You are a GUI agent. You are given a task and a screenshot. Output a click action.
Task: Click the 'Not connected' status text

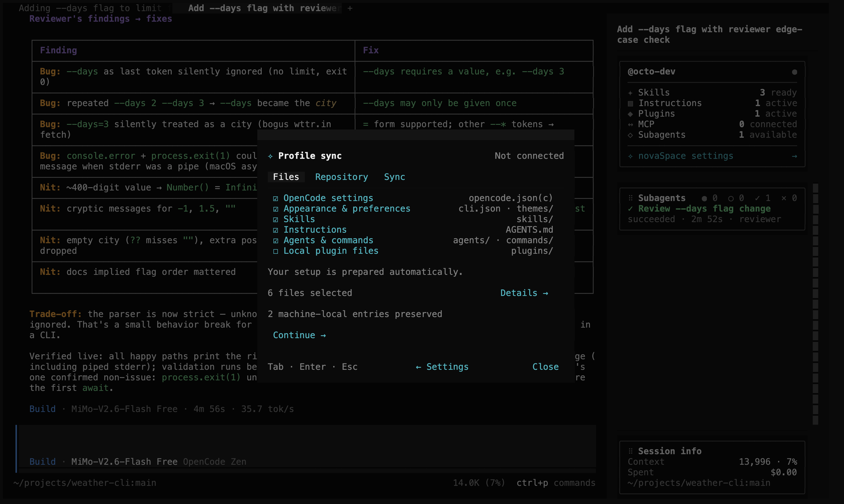[529, 156]
